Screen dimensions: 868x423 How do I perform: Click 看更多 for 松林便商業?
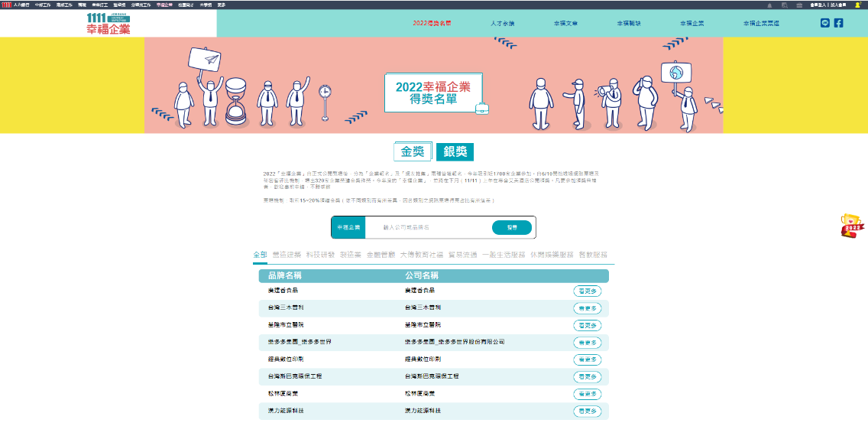coord(588,394)
